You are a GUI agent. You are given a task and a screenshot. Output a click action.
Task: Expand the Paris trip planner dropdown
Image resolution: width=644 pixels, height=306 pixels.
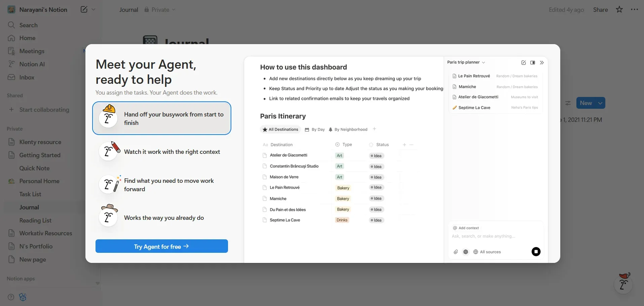tap(484, 62)
